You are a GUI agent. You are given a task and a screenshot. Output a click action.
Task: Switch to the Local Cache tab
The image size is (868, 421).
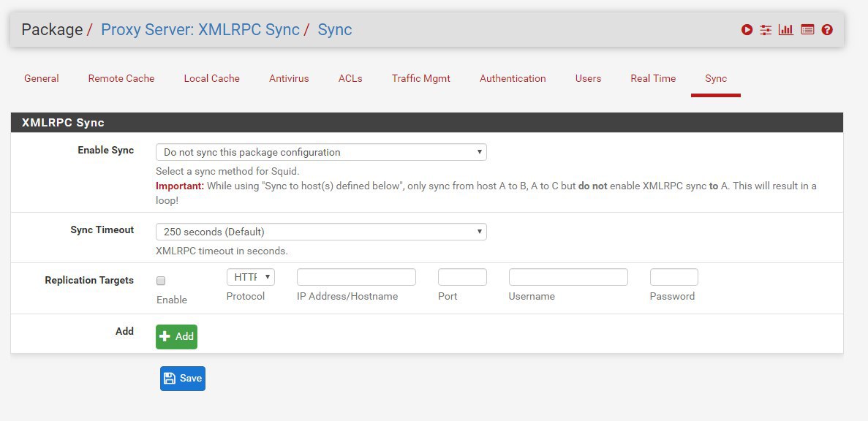[x=212, y=78]
